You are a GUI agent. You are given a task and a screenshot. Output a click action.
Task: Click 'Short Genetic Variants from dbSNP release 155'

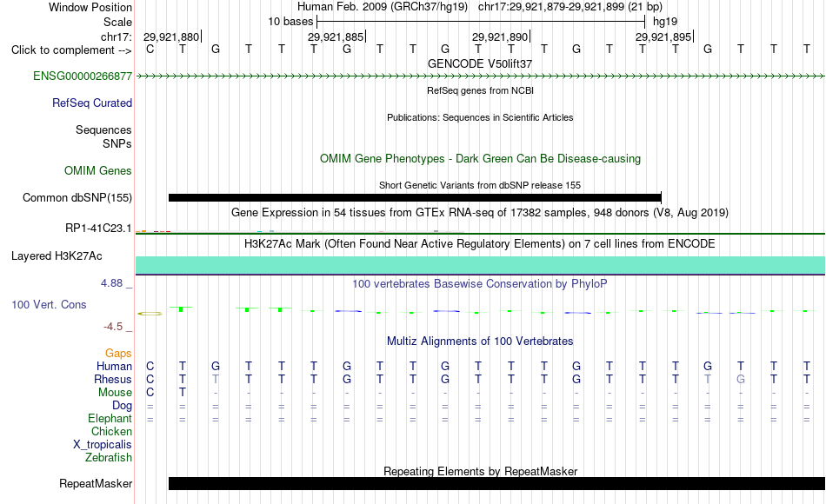pyautogui.click(x=480, y=185)
